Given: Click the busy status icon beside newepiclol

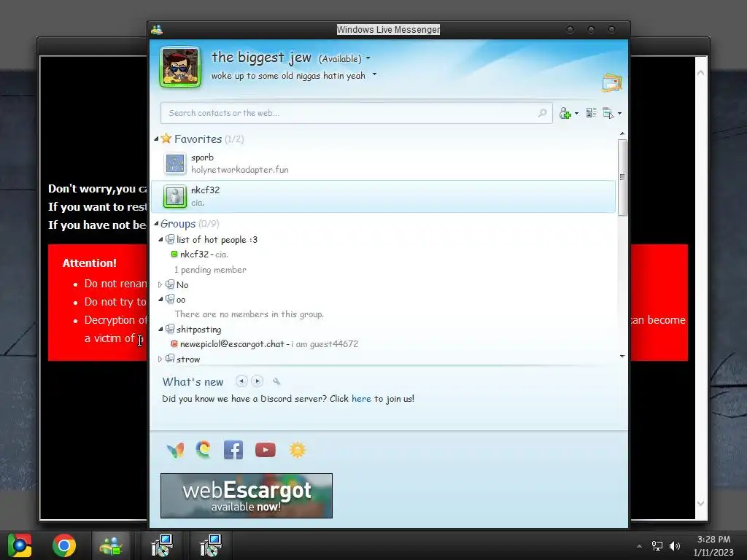Looking at the screenshot, I should [x=174, y=344].
